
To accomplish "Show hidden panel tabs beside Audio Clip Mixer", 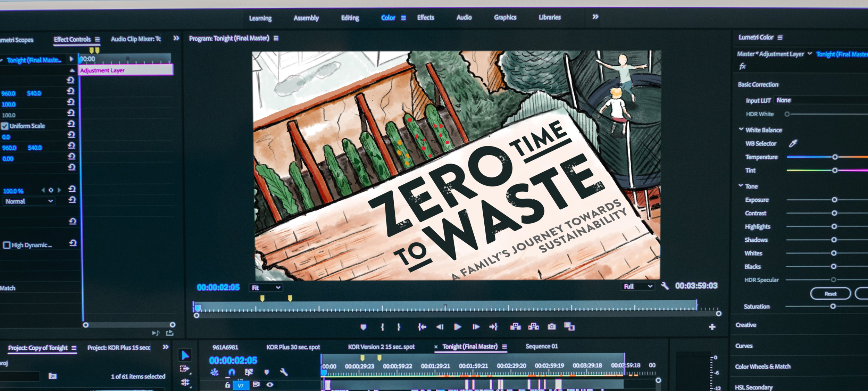I will 176,38.
